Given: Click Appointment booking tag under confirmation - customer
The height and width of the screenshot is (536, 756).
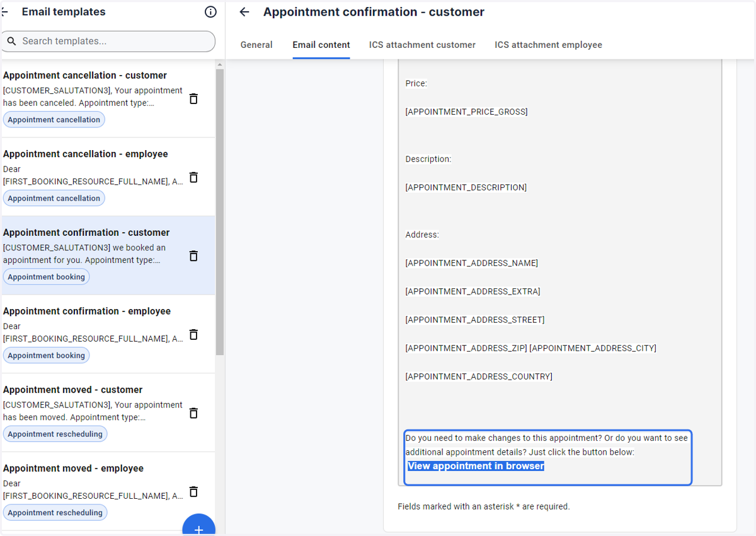Looking at the screenshot, I should click(47, 277).
